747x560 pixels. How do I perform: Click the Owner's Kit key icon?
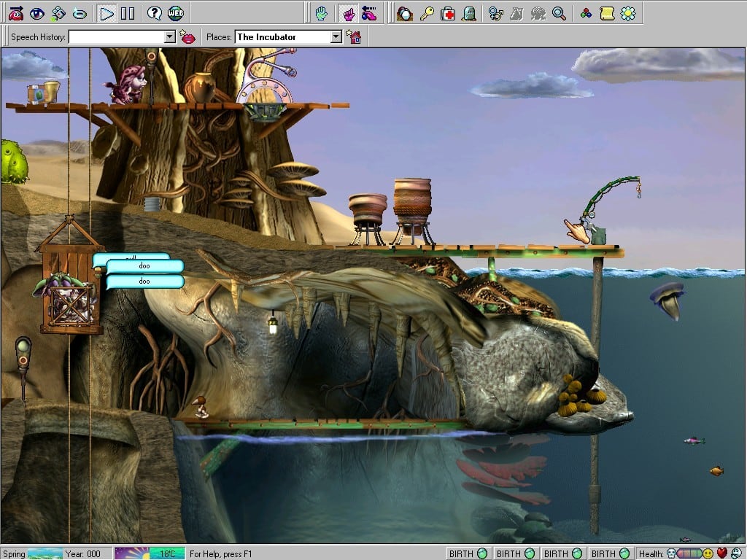tap(427, 12)
